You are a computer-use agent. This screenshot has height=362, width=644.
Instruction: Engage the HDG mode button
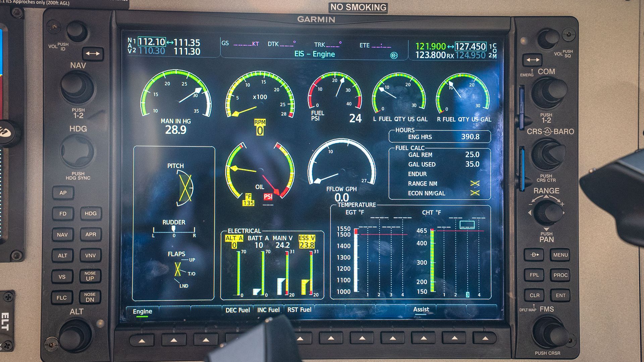click(x=91, y=214)
